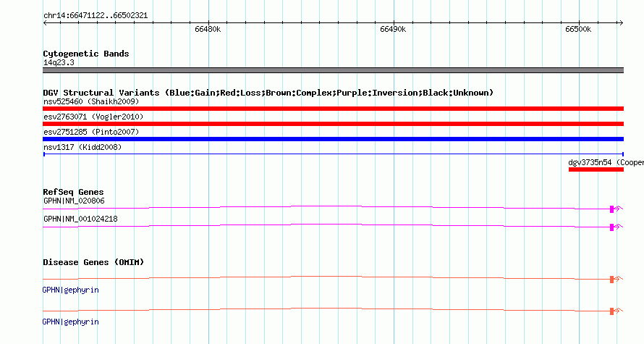Click the left arrow end of the ruler

(45, 23)
